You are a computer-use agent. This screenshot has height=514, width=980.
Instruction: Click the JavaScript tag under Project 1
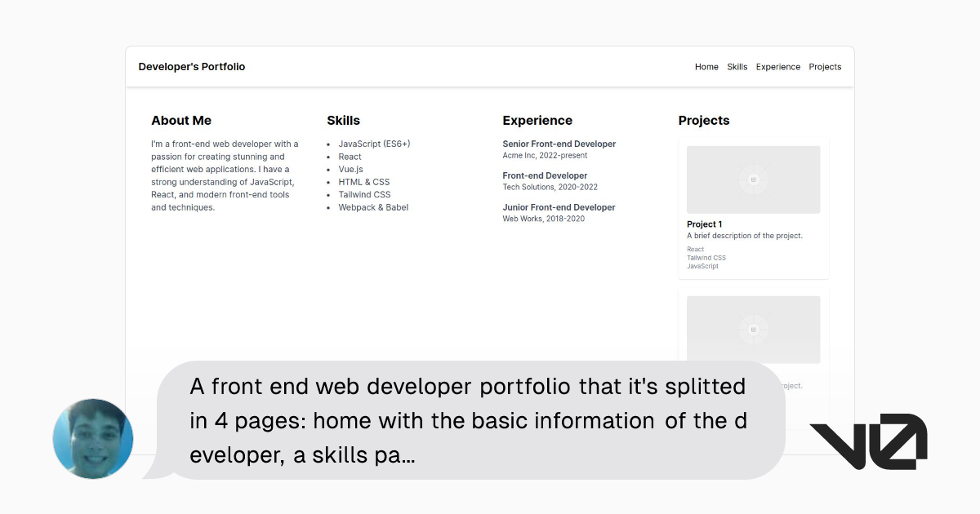click(x=703, y=266)
